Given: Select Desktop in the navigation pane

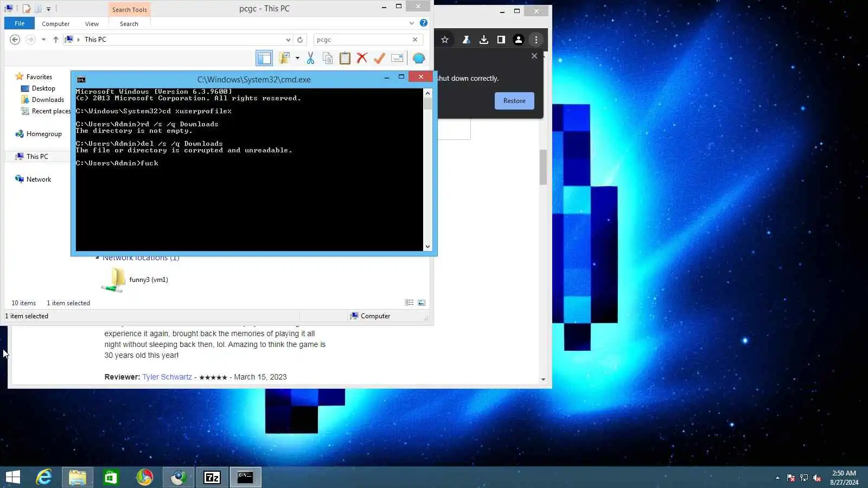Looking at the screenshot, I should [43, 88].
